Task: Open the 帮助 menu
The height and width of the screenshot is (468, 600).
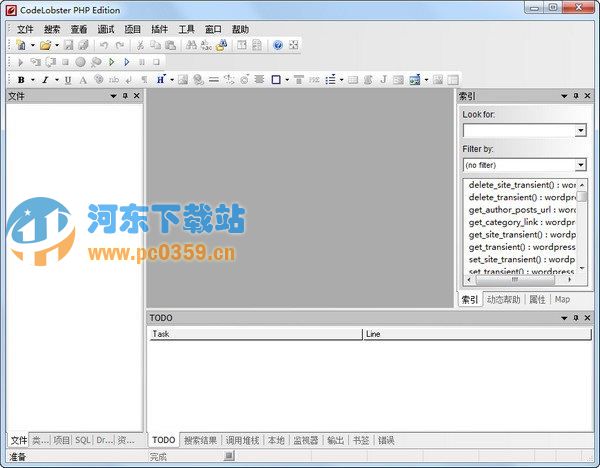Action: [240, 29]
